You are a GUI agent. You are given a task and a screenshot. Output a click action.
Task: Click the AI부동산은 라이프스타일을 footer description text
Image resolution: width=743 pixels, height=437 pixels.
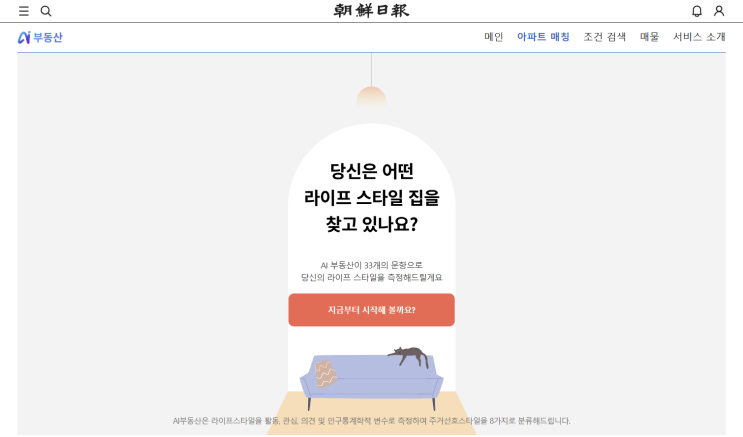[372, 421]
